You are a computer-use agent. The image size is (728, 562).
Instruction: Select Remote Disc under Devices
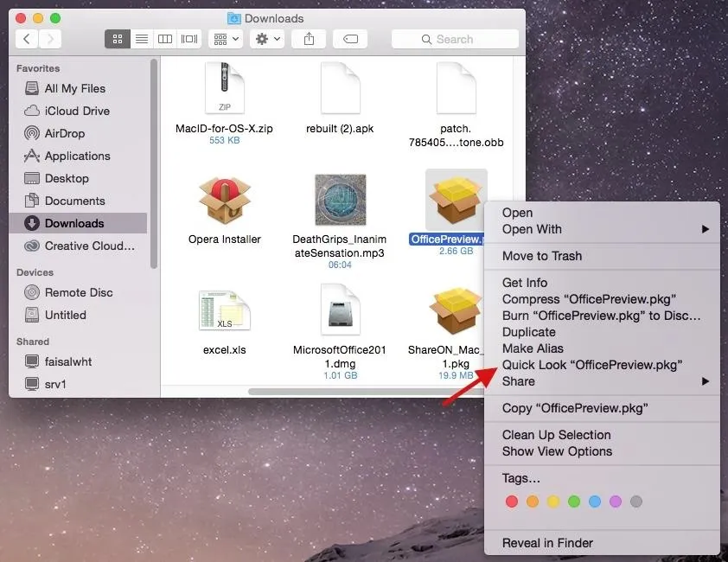point(79,292)
